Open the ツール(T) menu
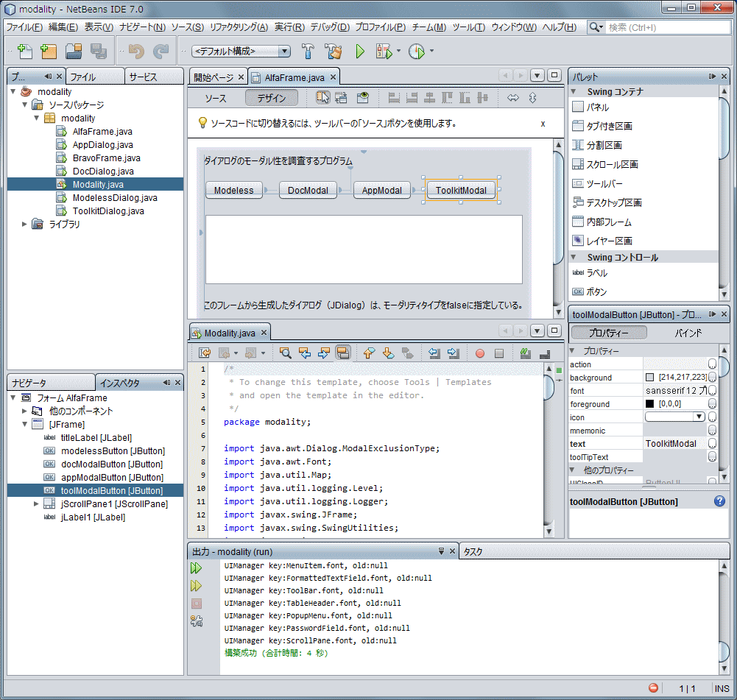 coord(468,27)
